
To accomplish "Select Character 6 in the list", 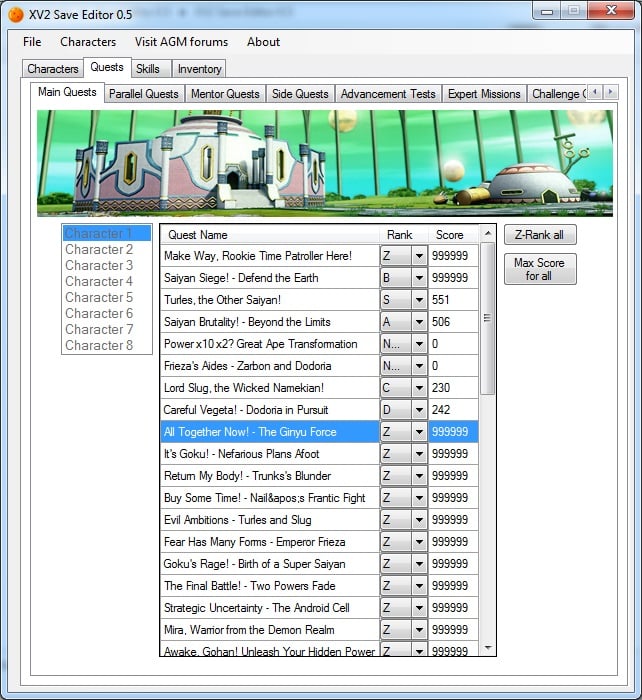I will [x=107, y=313].
